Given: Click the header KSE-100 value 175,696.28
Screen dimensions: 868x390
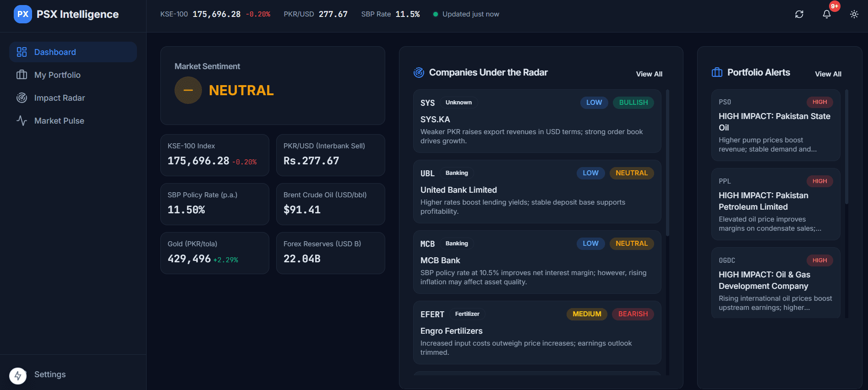Looking at the screenshot, I should click(x=217, y=14).
